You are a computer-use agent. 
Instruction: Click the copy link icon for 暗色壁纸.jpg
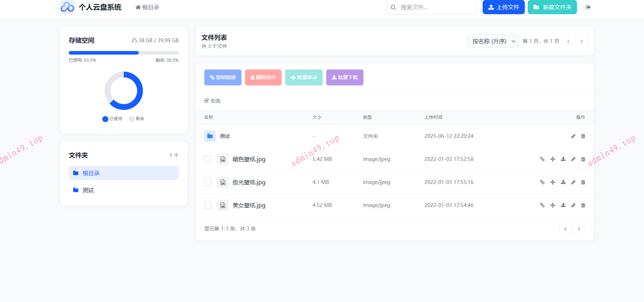tap(542, 159)
